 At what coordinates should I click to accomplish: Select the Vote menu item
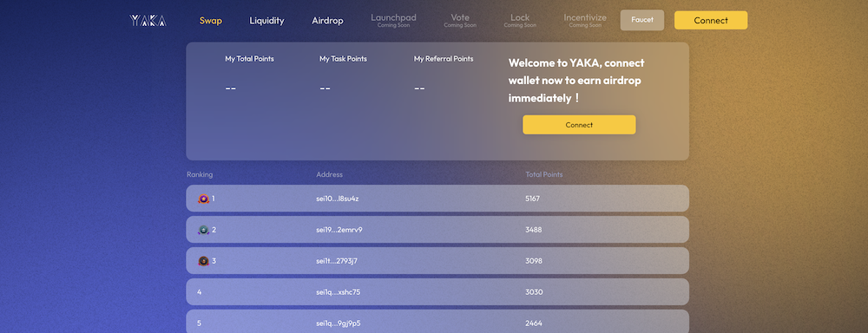(x=460, y=21)
